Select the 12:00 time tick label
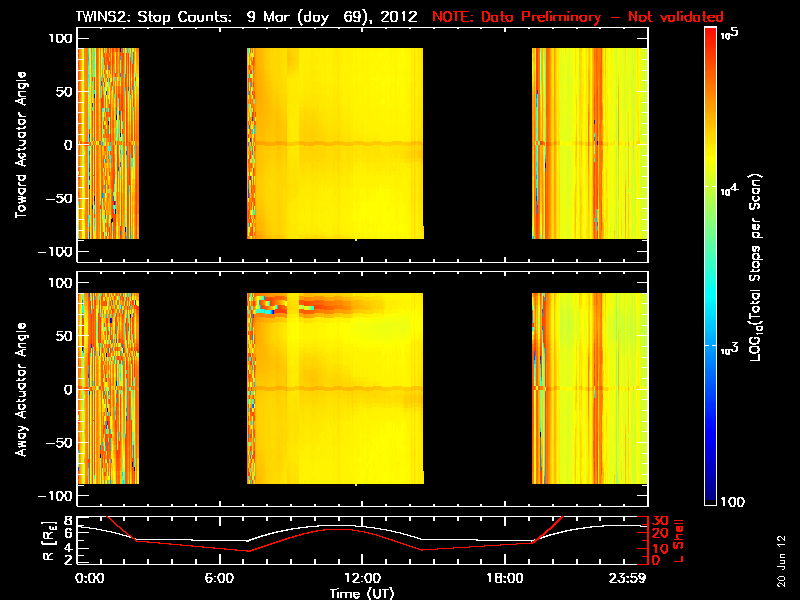Viewport: 800px width, 600px height. [361, 578]
